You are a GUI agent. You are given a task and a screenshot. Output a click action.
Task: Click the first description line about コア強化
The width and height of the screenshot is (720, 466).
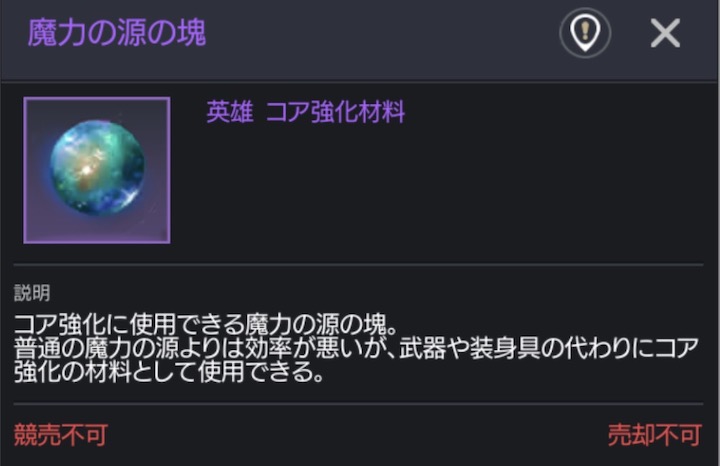(206, 325)
